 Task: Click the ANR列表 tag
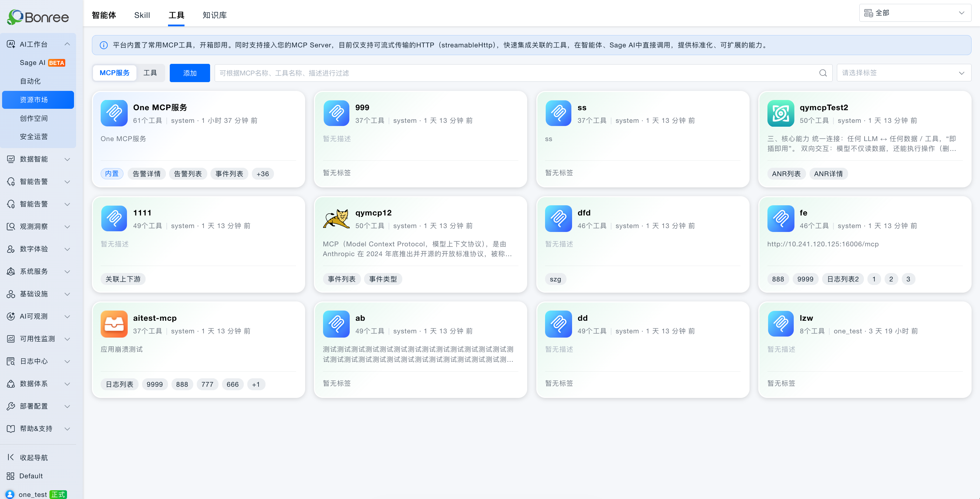[786, 174]
